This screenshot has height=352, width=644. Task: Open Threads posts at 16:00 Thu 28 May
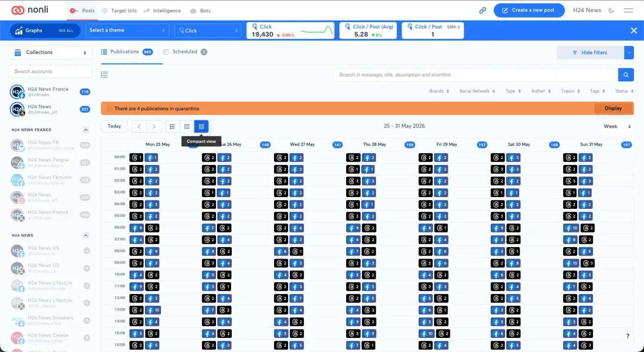[368, 345]
